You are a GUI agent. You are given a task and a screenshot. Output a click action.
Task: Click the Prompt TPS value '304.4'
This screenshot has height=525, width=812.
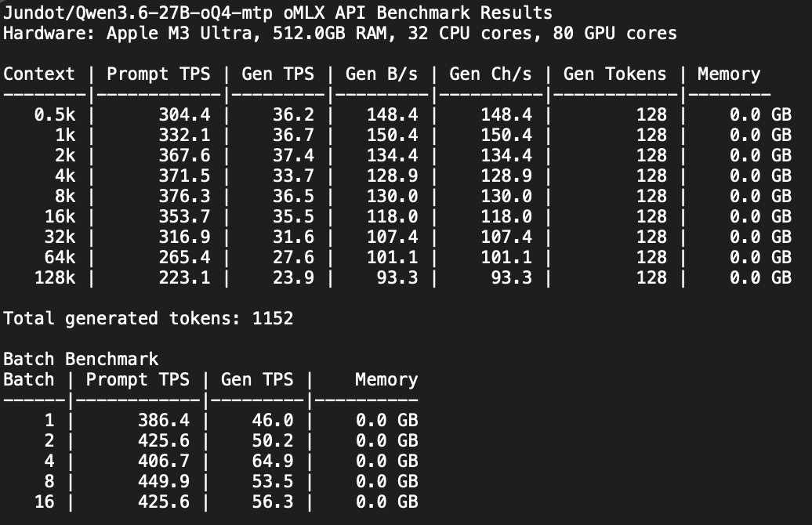(x=184, y=114)
